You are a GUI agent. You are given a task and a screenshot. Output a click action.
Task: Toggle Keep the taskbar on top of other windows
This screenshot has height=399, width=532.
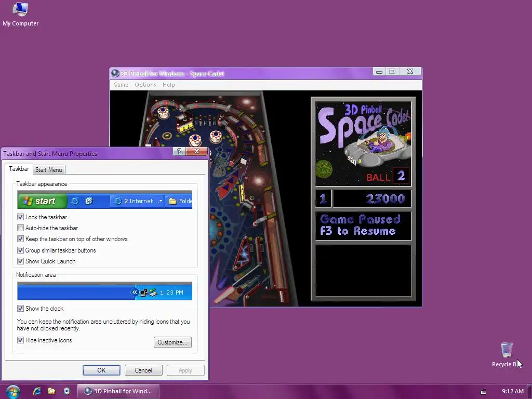click(20, 239)
